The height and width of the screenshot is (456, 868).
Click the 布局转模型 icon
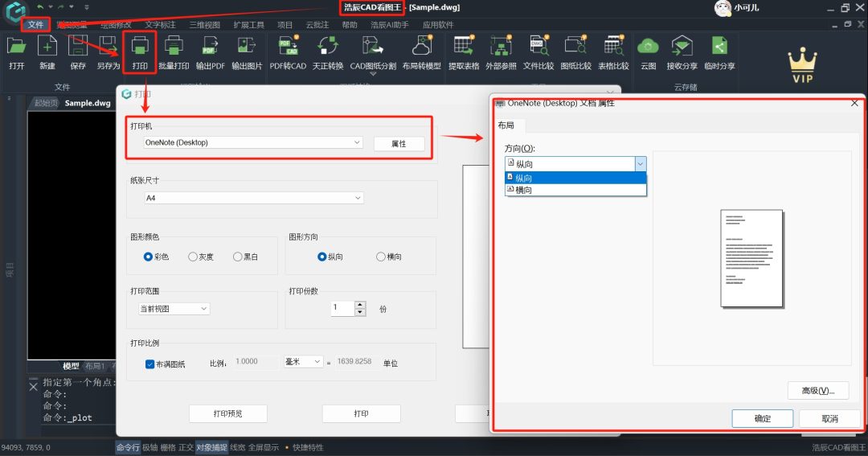tap(422, 46)
